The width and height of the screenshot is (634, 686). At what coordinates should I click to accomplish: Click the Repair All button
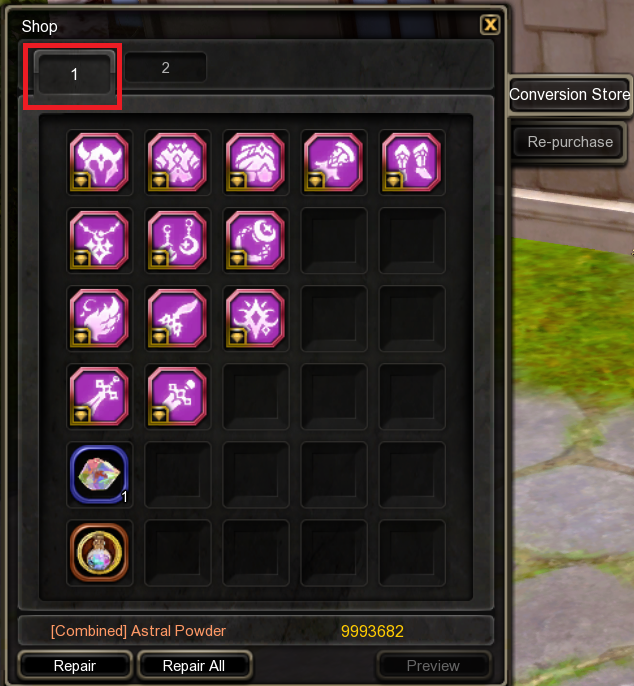[x=194, y=665]
